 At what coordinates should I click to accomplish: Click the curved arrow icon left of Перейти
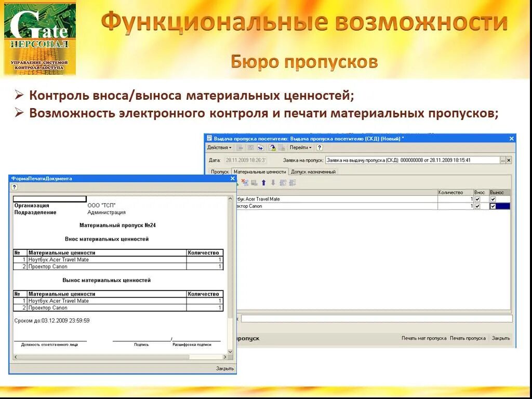(x=272, y=148)
